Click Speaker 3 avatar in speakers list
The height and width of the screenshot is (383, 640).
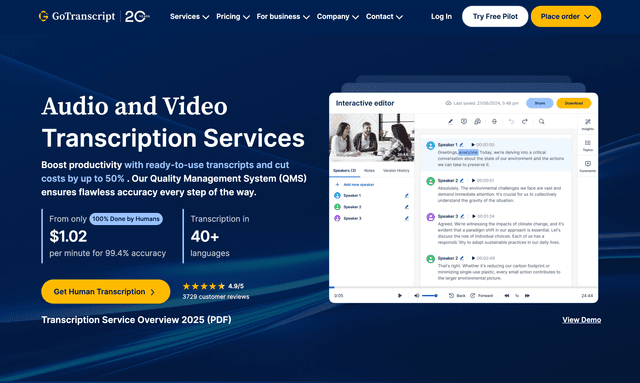click(337, 218)
